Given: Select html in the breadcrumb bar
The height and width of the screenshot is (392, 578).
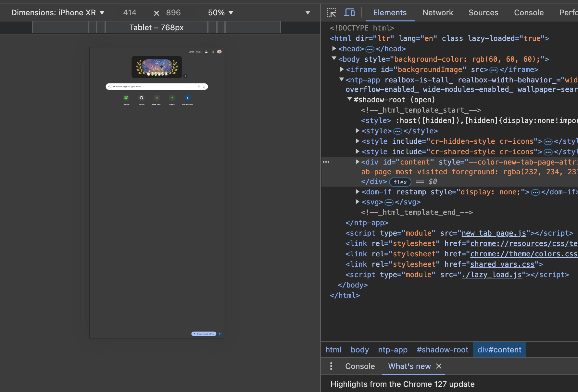Looking at the screenshot, I should [333, 350].
